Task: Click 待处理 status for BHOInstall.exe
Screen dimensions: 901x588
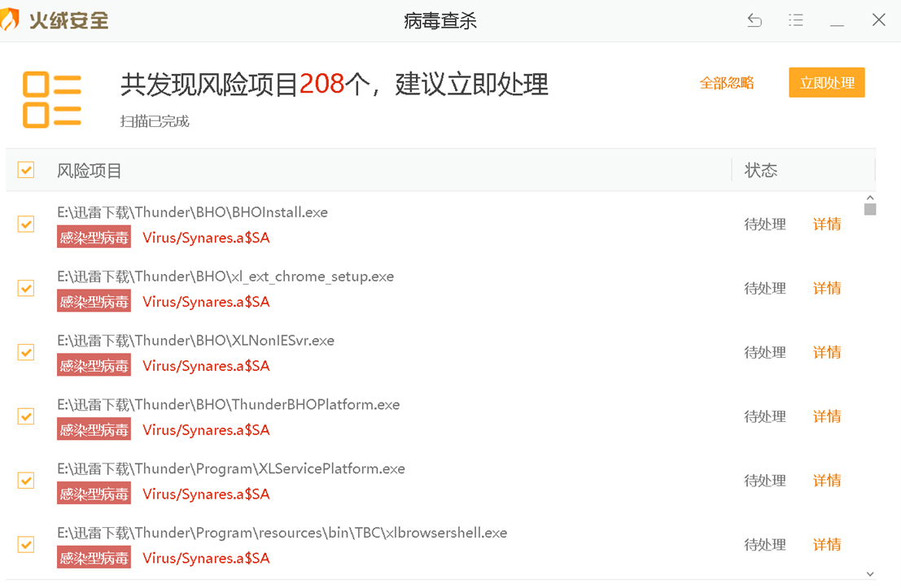Action: (x=765, y=224)
